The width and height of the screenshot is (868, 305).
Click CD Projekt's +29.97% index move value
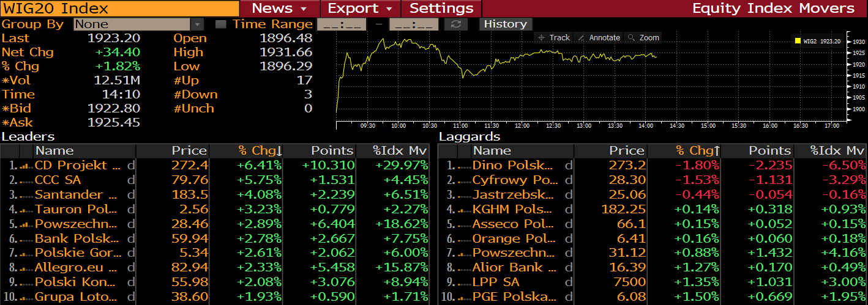[x=402, y=166]
